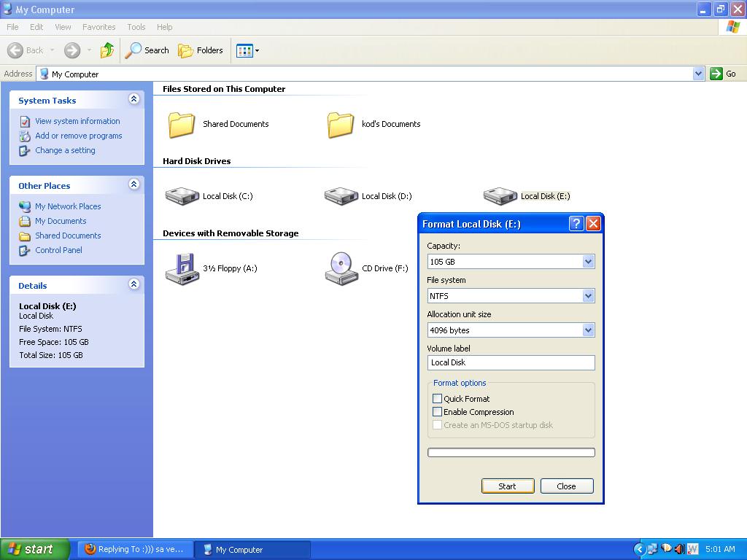Open the File menu
747x560 pixels.
pos(13,27)
